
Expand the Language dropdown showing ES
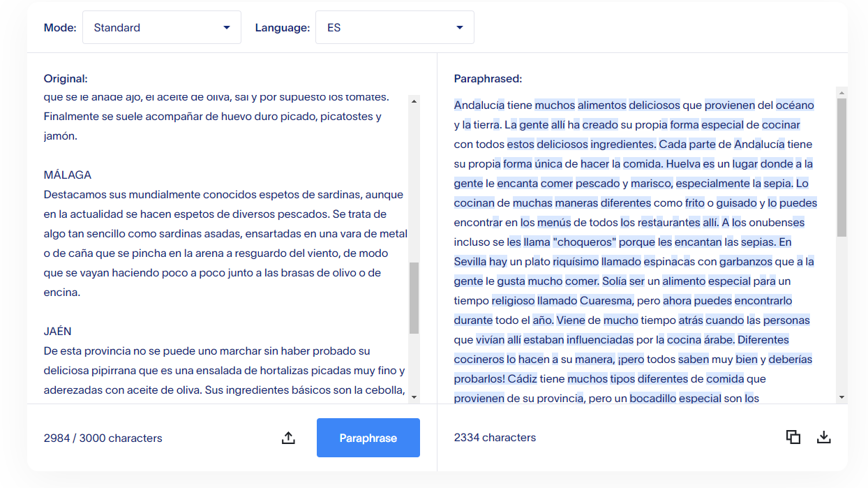pos(395,28)
